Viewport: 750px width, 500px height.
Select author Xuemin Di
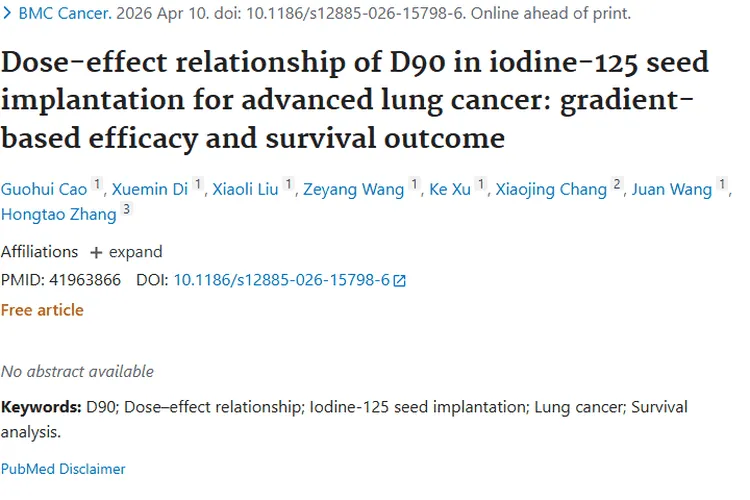pyautogui.click(x=150, y=189)
